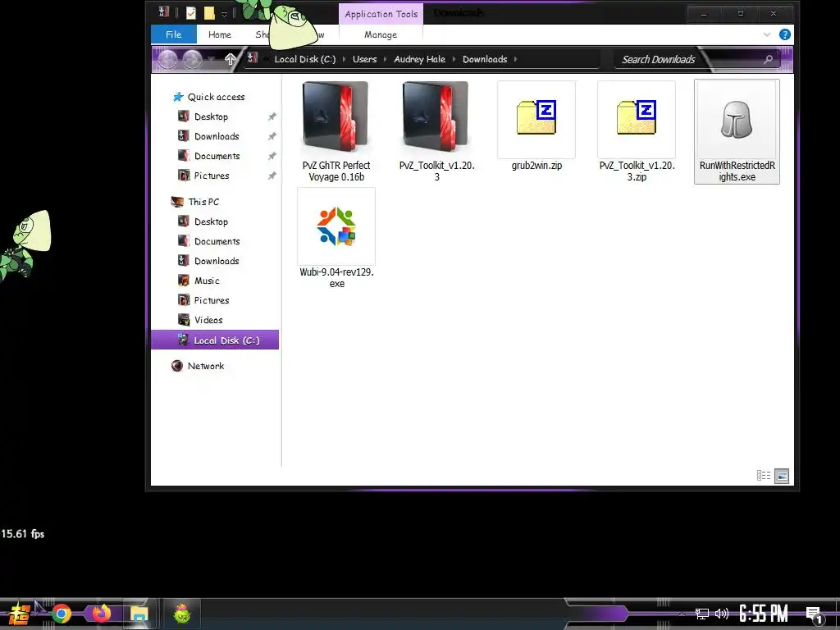Show the 6:55 PM clock calendar
This screenshot has width=840, height=630.
764,614
